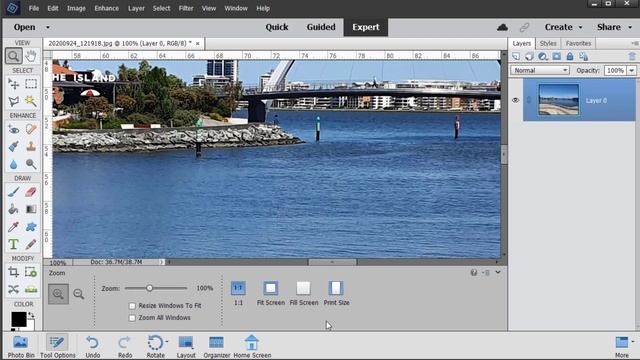Screen dimensions: 640x360
Task: Open the blend mode Normal dropdown
Action: point(540,71)
